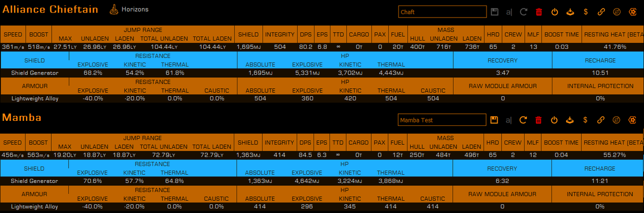The width and height of the screenshot is (644, 213).
Task: Select Mamba speed value 456m/s
Action: [13, 155]
